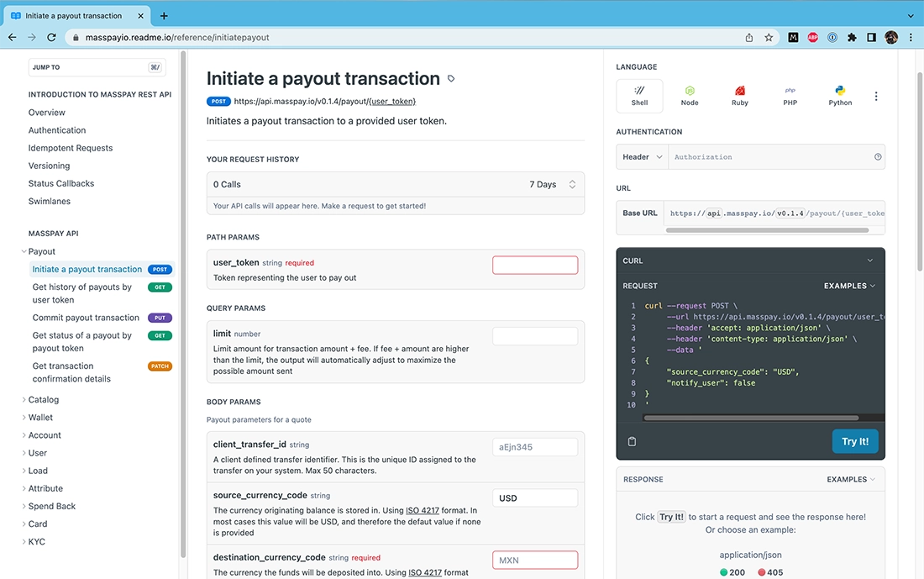The width and height of the screenshot is (924, 579).
Task: Collapse the CURL panel chevron
Action: click(x=869, y=261)
